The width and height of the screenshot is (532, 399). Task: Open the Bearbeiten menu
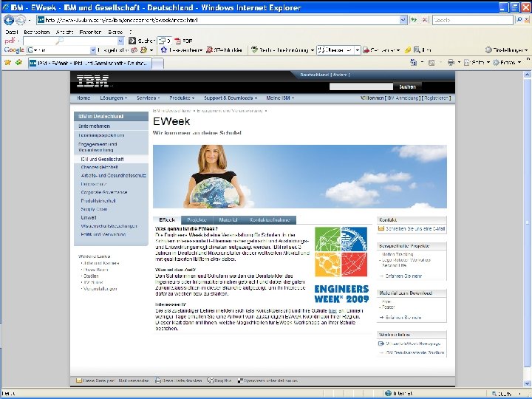(x=37, y=32)
